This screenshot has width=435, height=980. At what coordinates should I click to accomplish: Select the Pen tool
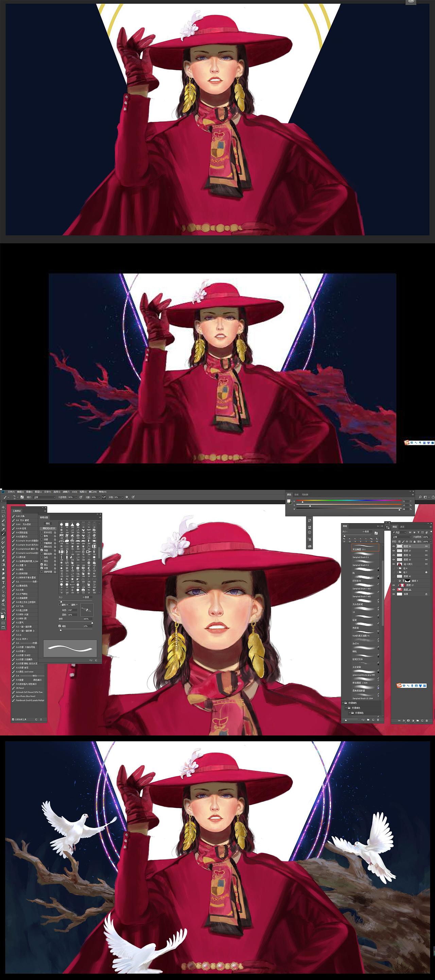pyautogui.click(x=3, y=587)
